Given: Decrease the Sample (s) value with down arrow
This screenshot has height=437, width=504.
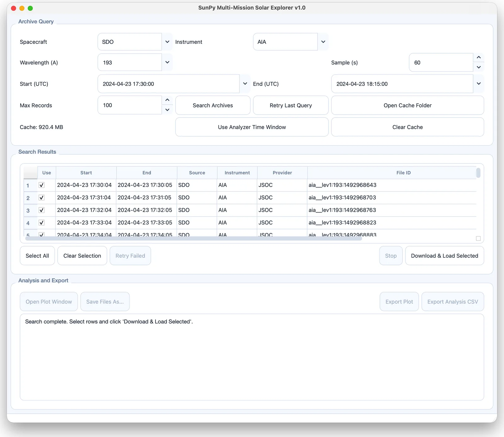Looking at the screenshot, I should point(478,67).
